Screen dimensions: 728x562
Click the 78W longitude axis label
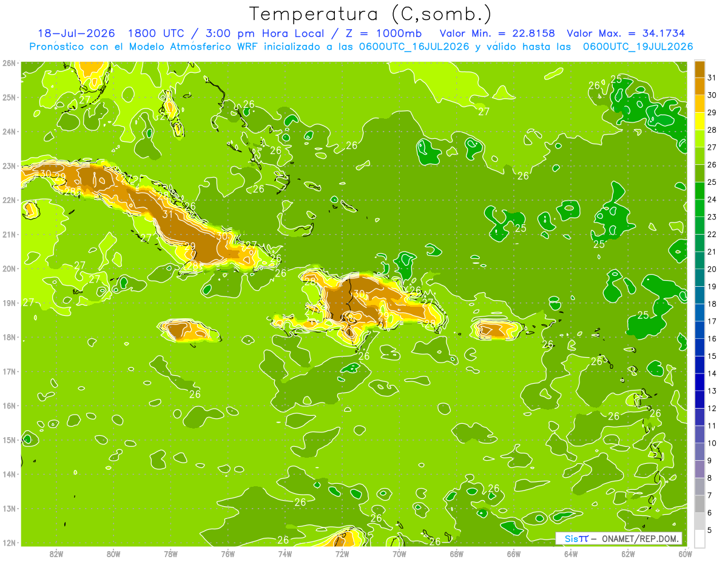point(170,554)
